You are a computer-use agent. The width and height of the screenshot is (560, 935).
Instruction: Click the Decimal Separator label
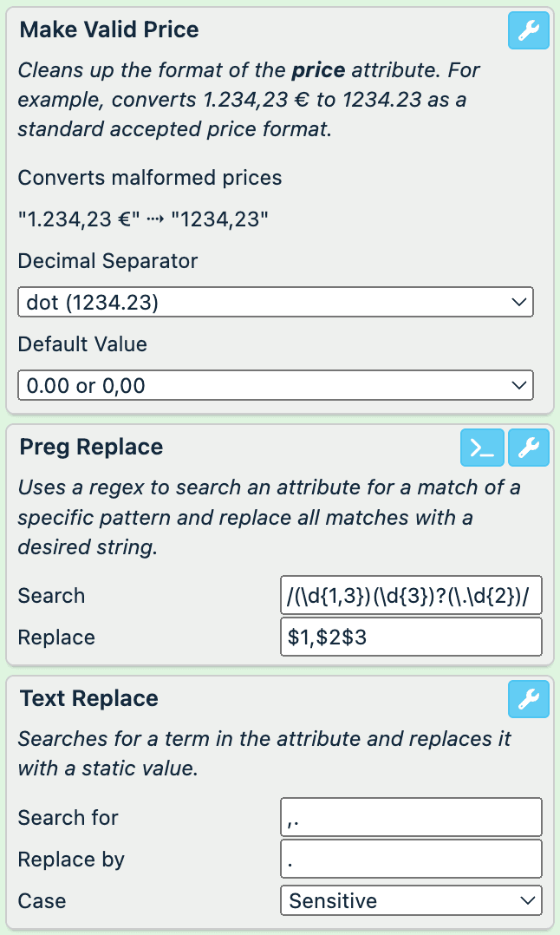tap(107, 260)
